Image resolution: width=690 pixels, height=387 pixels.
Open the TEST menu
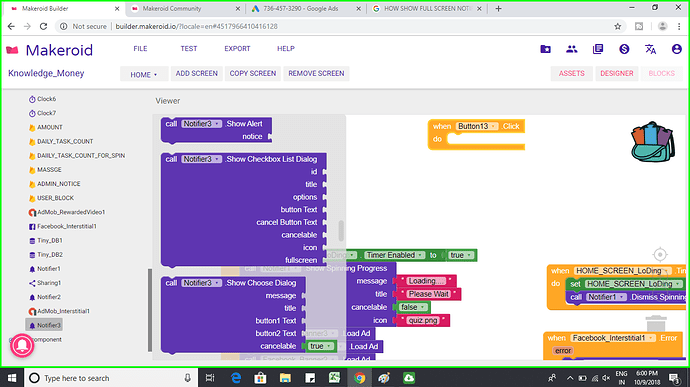click(x=189, y=48)
